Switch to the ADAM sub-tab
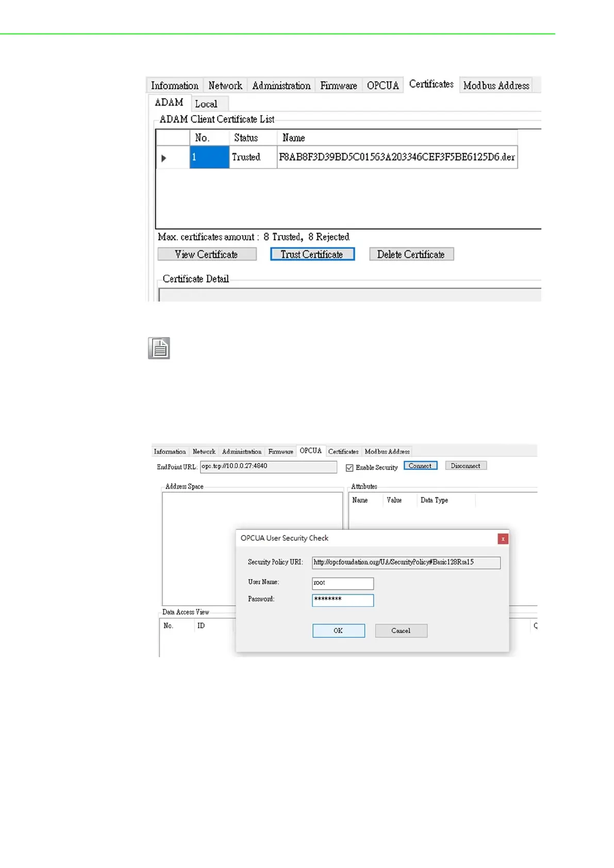The image size is (614, 868). pyautogui.click(x=169, y=103)
